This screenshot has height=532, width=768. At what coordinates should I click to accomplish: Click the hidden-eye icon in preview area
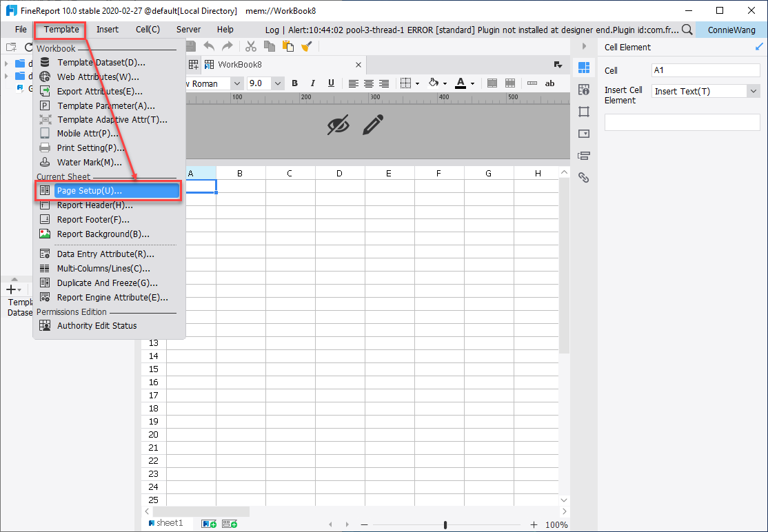338,125
